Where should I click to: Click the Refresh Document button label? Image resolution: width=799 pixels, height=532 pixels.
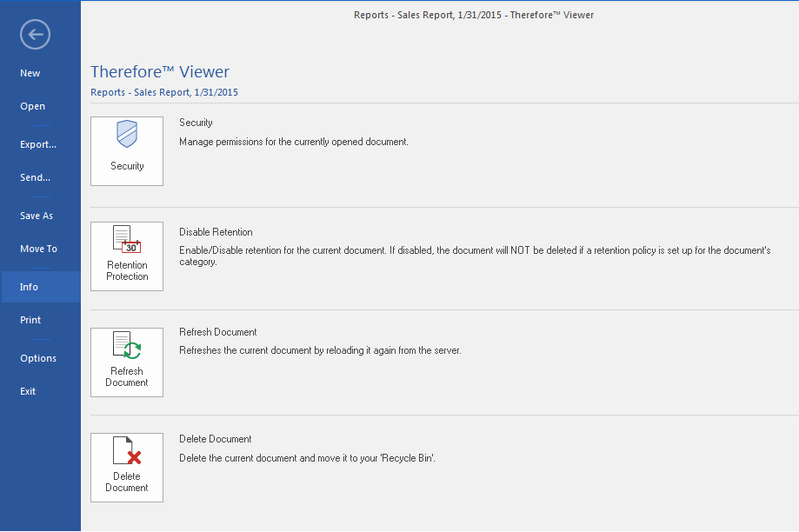127,377
